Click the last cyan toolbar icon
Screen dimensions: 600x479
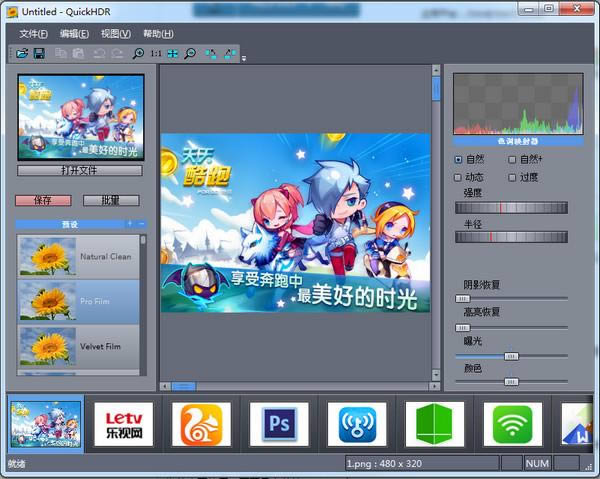point(230,54)
